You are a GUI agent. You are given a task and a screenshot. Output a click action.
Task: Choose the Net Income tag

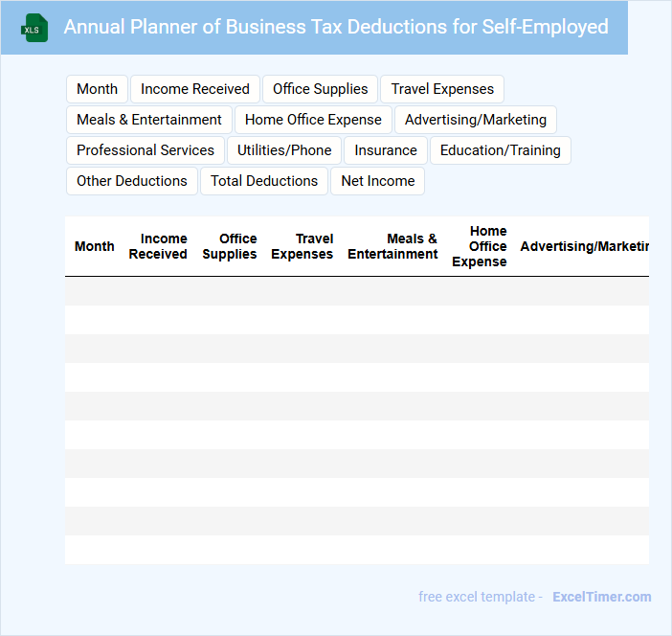coord(378,181)
